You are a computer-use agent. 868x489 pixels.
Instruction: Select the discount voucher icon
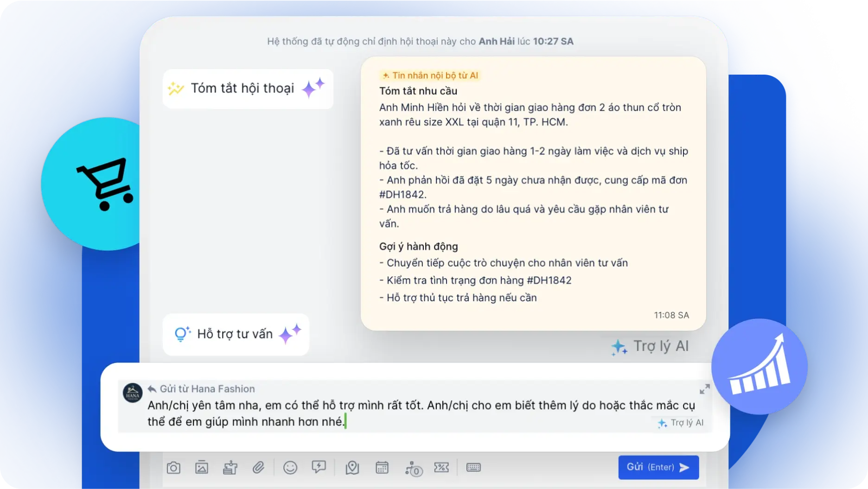[x=441, y=468]
